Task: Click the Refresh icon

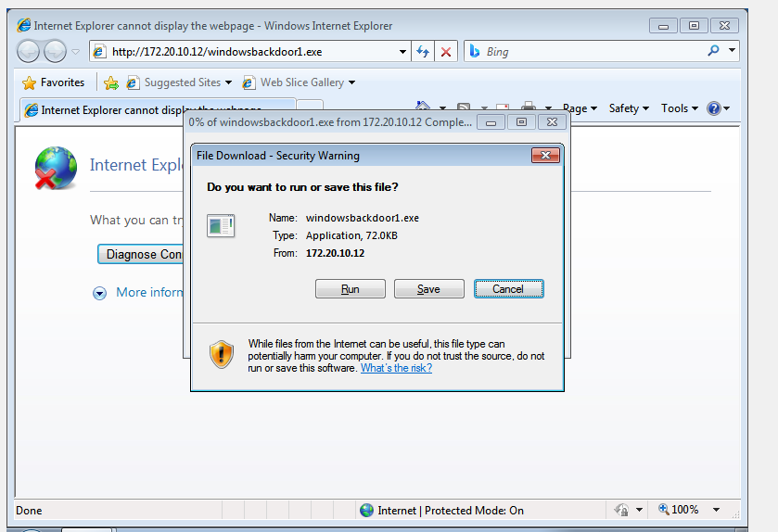Action: [423, 52]
